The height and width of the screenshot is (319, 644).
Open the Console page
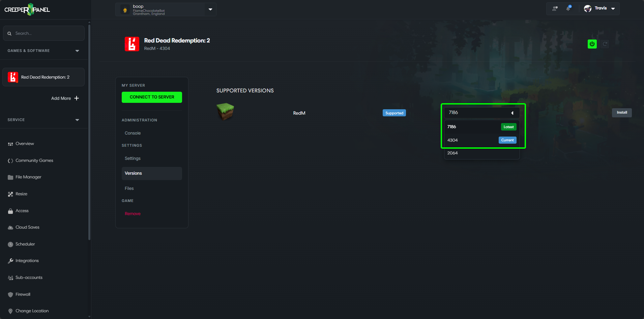tap(133, 133)
